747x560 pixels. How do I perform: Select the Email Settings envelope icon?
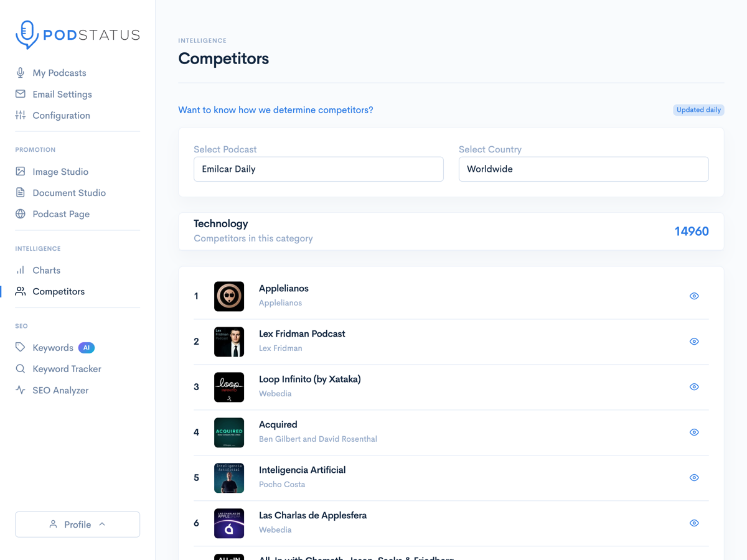pyautogui.click(x=21, y=94)
